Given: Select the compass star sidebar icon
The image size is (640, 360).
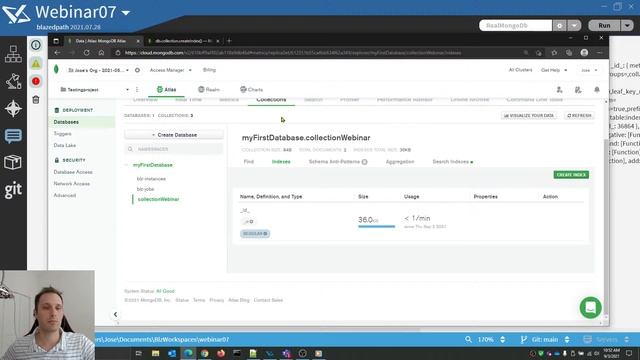Looking at the screenshot, I should click(x=13, y=109).
